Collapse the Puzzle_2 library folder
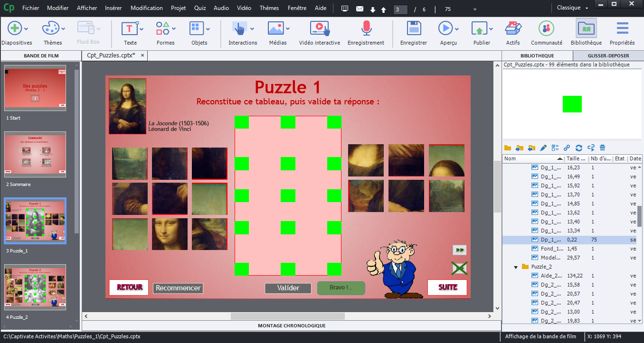The image size is (644, 343). pos(516,267)
